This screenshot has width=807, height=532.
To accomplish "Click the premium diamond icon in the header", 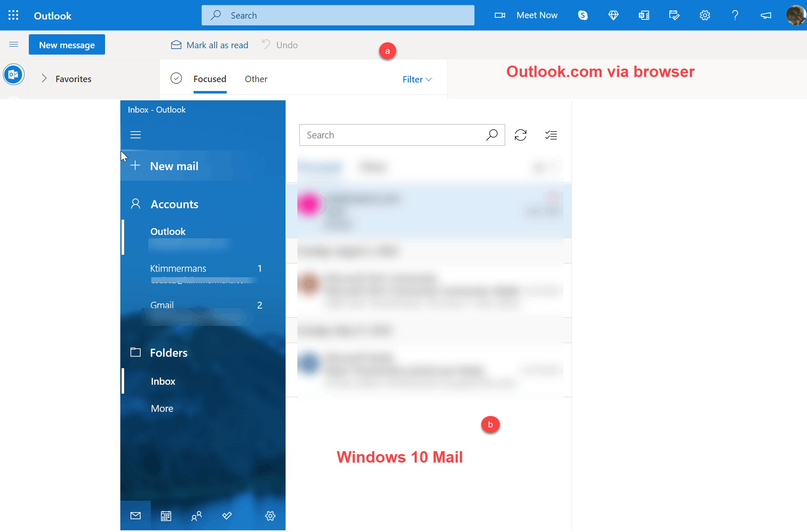I will [x=613, y=15].
